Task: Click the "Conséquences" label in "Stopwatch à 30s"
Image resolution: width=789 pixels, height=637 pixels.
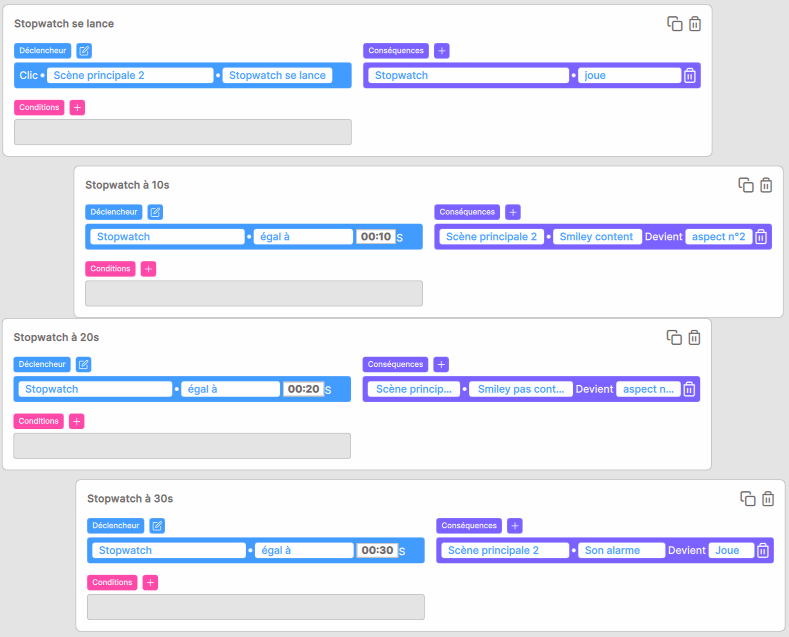Action: click(469, 526)
